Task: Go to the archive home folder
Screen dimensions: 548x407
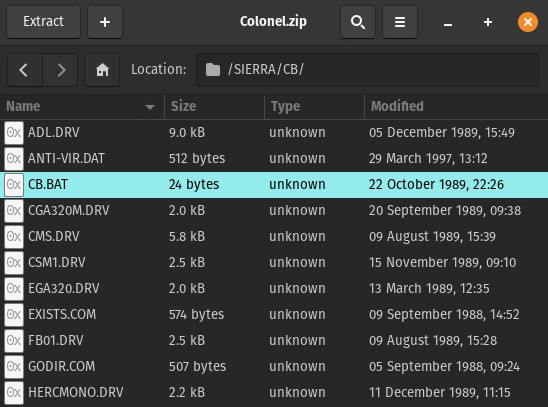Action: pyautogui.click(x=102, y=70)
